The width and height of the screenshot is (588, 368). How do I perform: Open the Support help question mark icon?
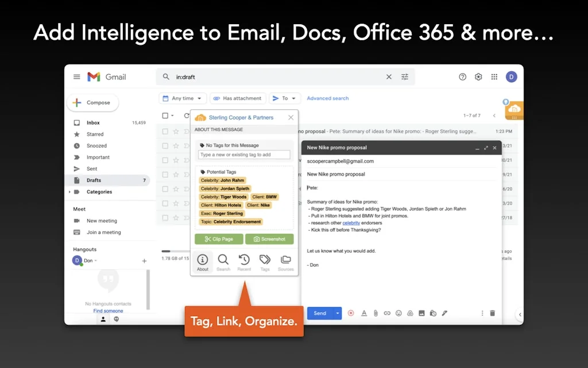463,77
